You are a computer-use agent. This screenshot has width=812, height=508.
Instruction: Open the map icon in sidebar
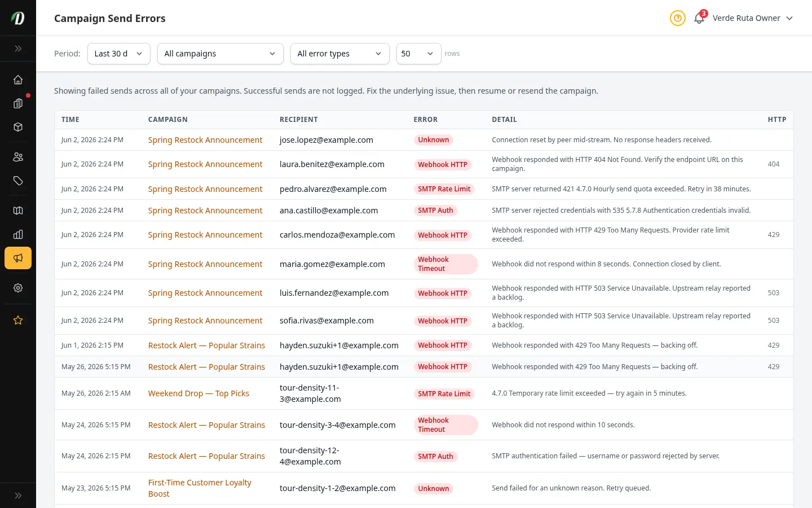coord(18,211)
